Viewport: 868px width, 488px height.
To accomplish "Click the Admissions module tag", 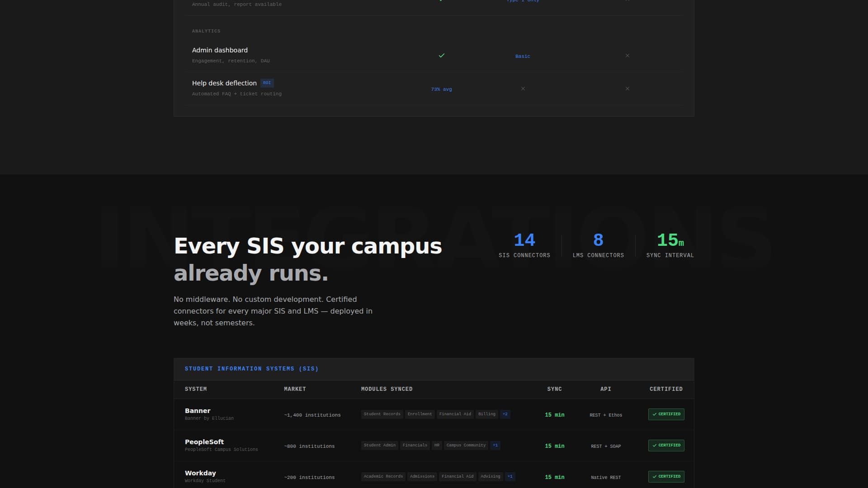I will pos(422,477).
